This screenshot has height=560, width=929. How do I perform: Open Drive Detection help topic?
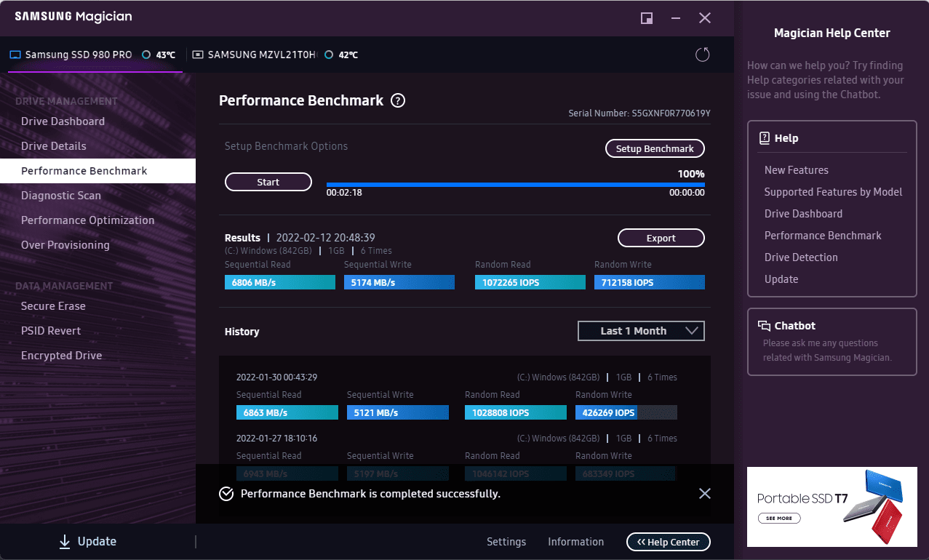801,257
